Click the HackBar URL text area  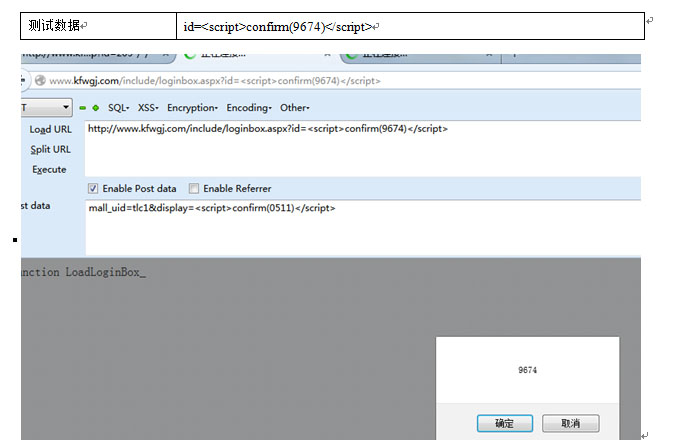pyautogui.click(x=363, y=149)
